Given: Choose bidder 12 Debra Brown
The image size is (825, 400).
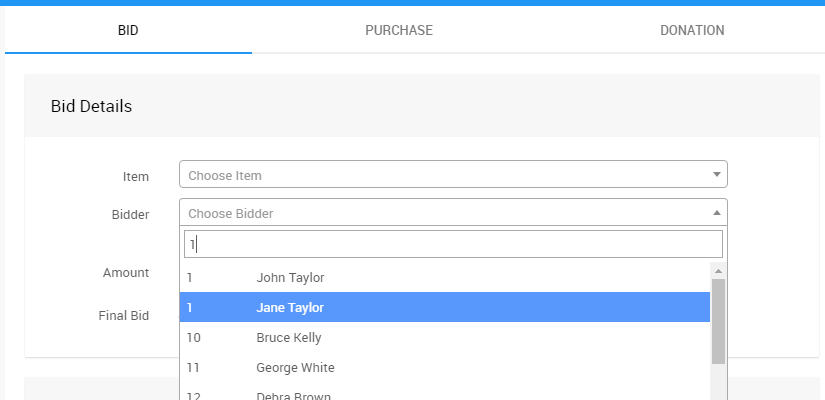Looking at the screenshot, I should coord(293,395).
